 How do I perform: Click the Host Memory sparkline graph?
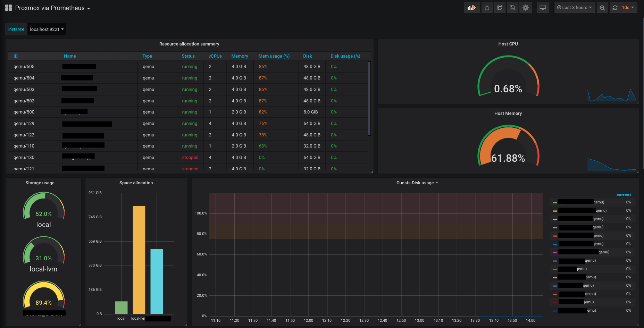612,165
